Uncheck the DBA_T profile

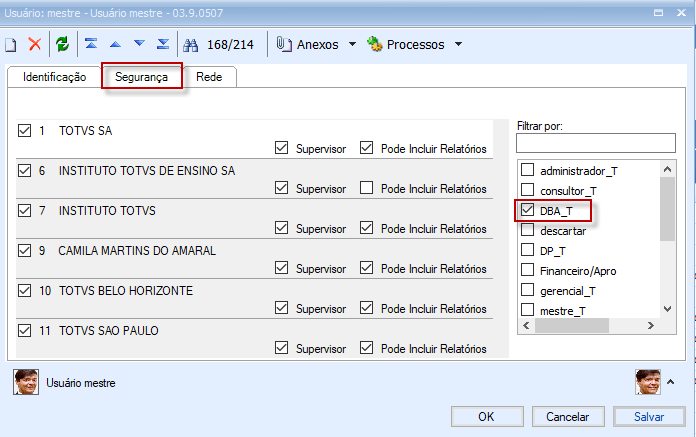(x=527, y=210)
